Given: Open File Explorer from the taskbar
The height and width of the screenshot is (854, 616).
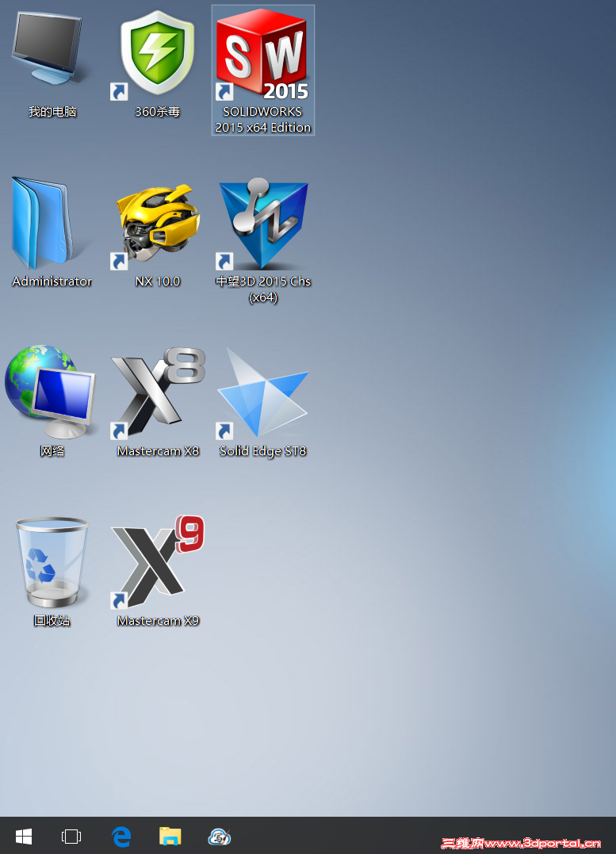Looking at the screenshot, I should [170, 836].
